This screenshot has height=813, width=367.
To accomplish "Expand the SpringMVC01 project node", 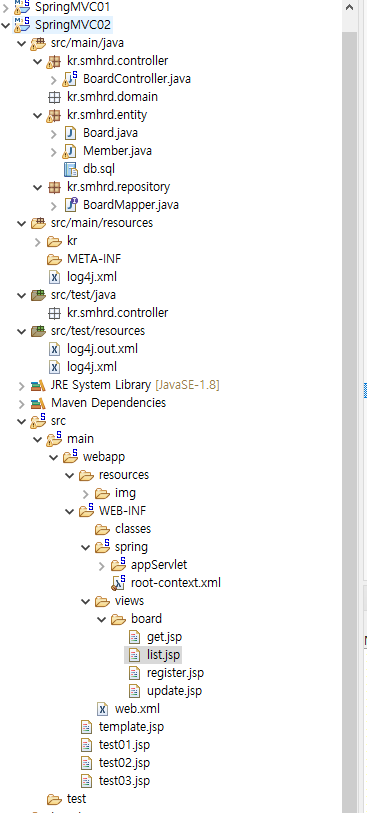I will point(6,7).
